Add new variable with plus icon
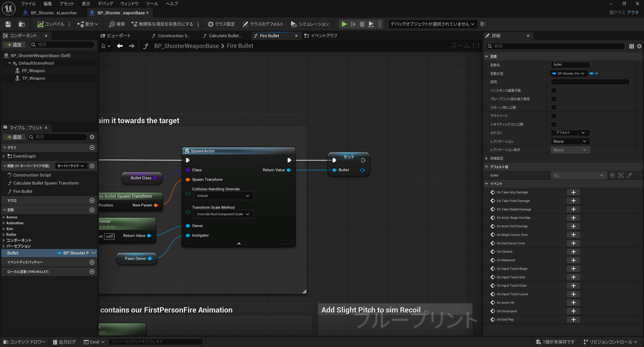The height and width of the screenshot is (347, 644). point(92,210)
